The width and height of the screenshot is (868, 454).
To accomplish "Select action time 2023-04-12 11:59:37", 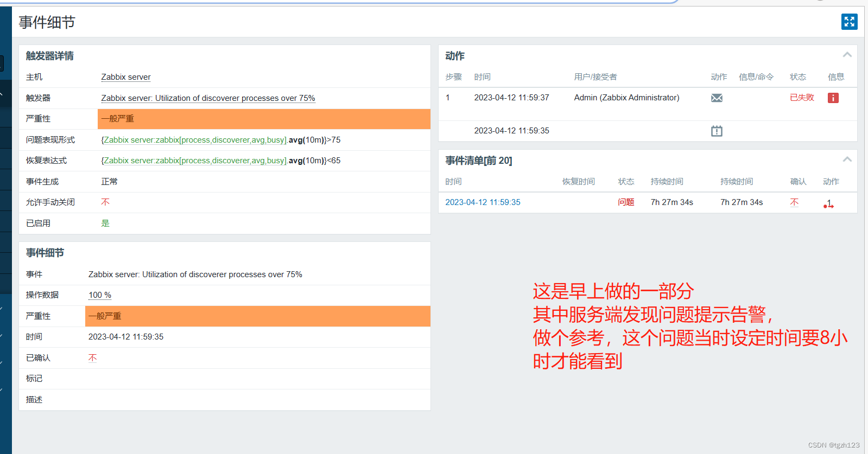I will (x=511, y=98).
